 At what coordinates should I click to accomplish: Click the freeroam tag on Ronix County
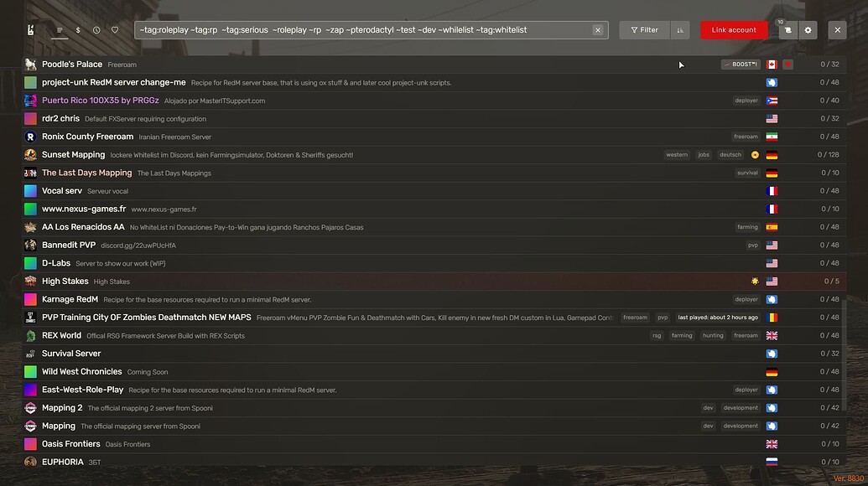(x=746, y=137)
